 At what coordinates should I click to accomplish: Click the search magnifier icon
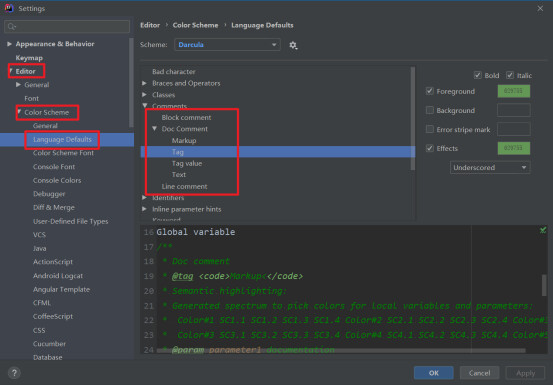tap(11, 26)
